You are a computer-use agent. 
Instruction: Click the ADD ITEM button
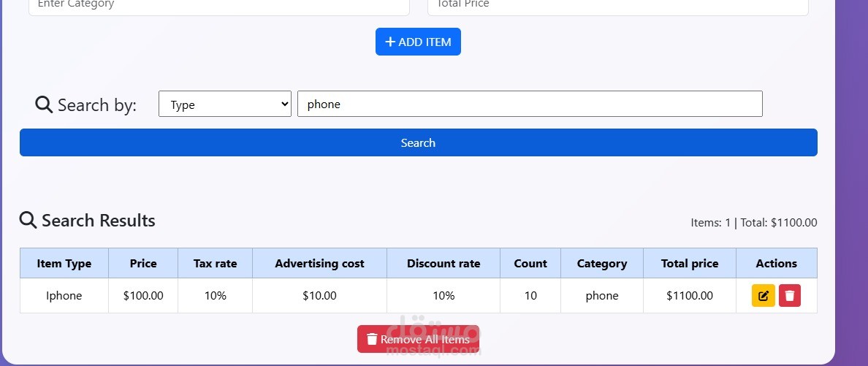pos(418,42)
